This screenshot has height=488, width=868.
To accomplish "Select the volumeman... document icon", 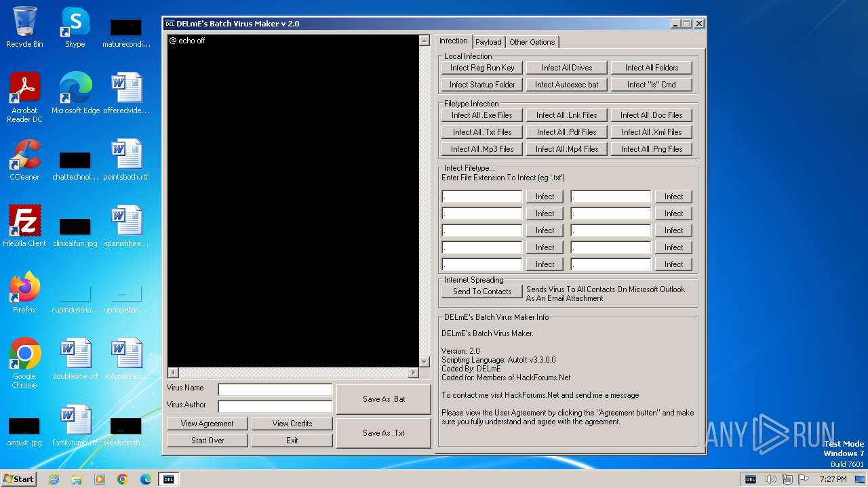I will tap(126, 359).
